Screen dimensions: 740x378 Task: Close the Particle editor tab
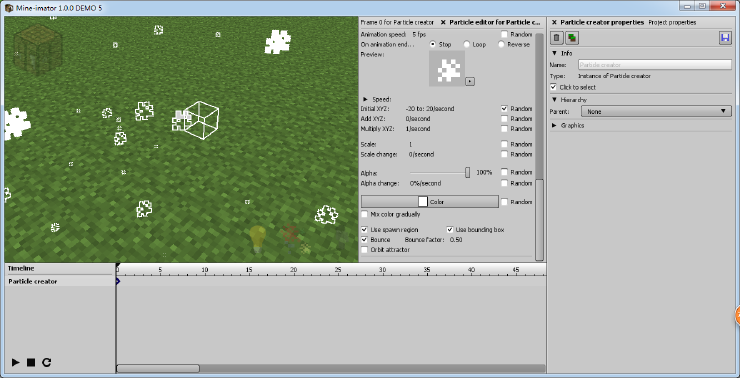point(443,22)
